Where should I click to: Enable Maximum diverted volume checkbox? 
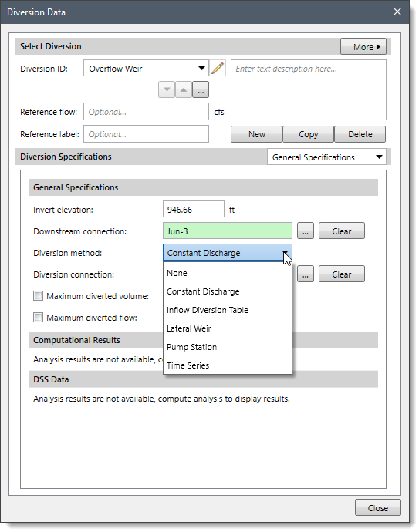pos(38,296)
